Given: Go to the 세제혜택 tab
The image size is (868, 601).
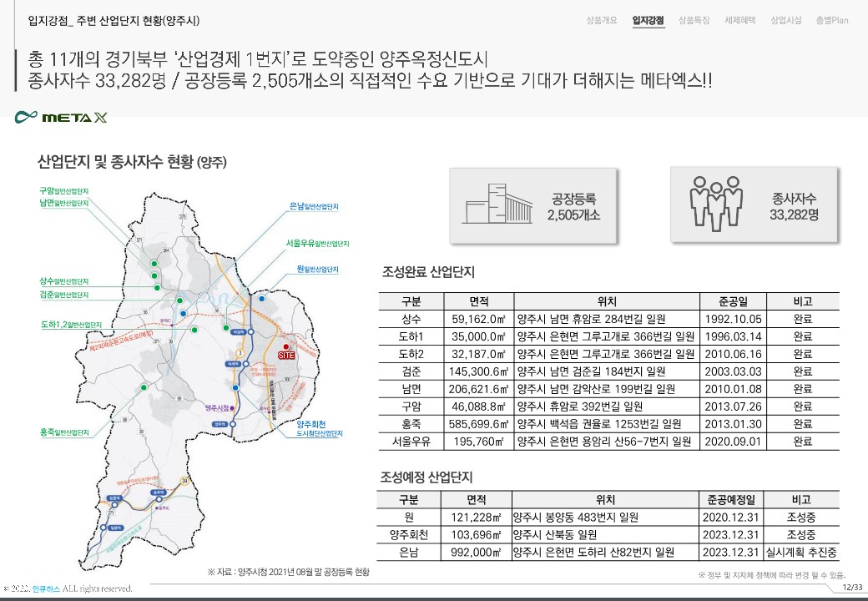Looking at the screenshot, I should (739, 20).
